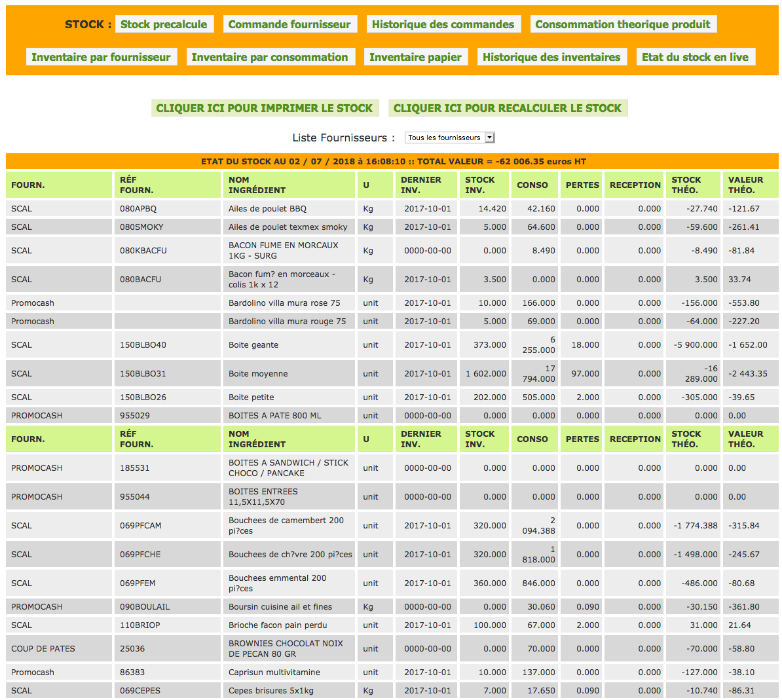Screen dimensions: 782x700
Task: Select Cepes brisures 5x1kg
Action: [271, 691]
